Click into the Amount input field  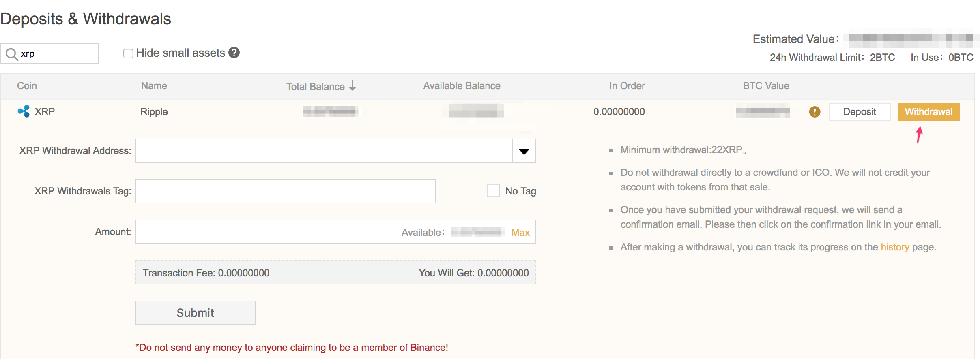(336, 232)
